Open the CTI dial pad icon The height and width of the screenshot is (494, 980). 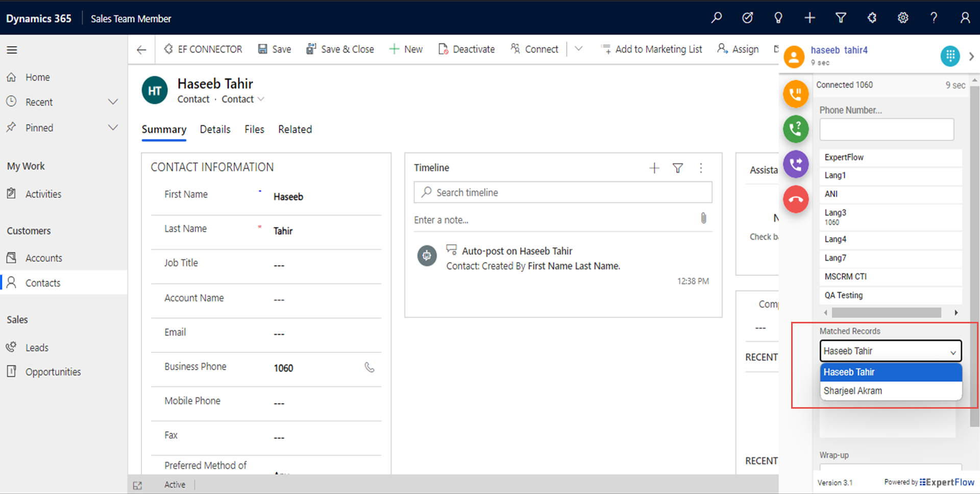point(949,56)
